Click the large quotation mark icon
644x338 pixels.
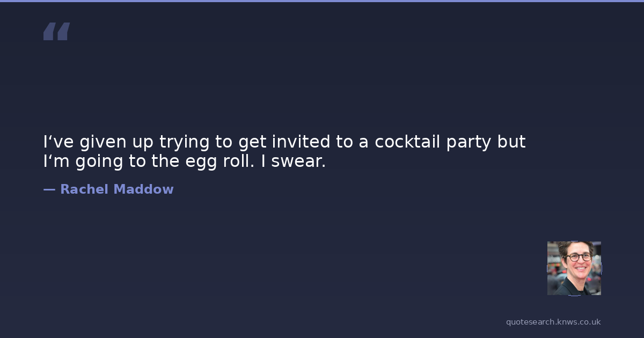tap(56, 32)
